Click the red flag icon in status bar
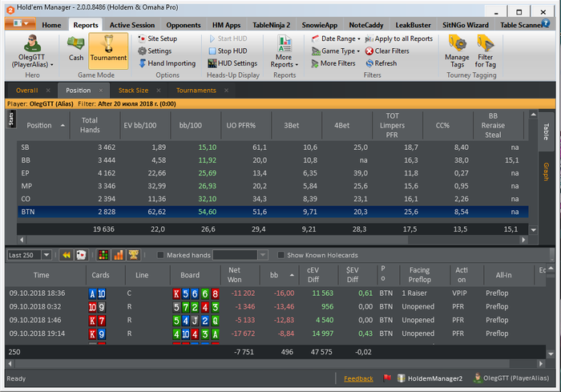The image size is (561, 392). [x=387, y=378]
